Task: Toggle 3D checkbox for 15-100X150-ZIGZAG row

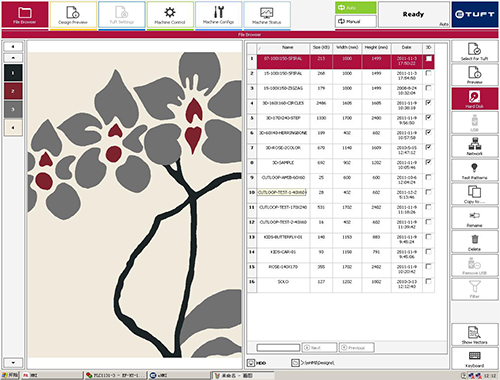Action: click(x=429, y=88)
